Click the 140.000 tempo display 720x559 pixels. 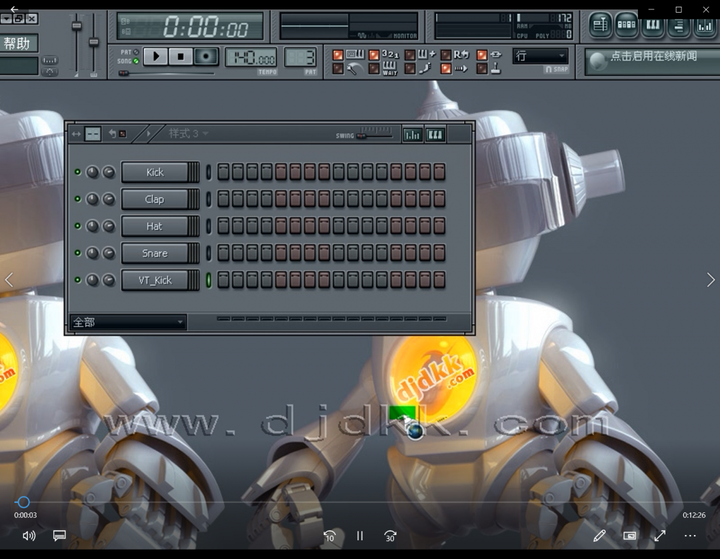coord(251,57)
